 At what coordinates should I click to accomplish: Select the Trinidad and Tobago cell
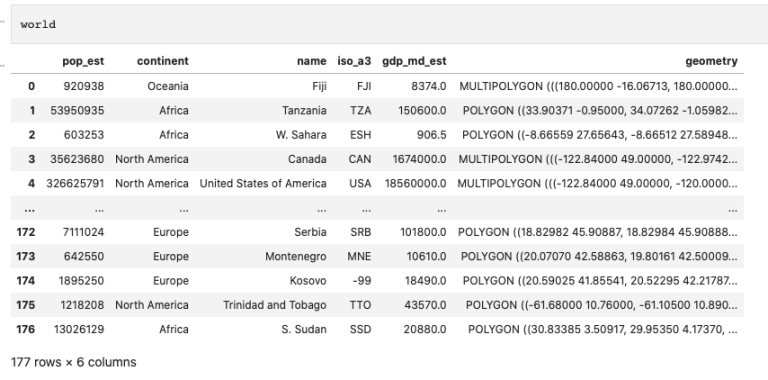coord(275,305)
